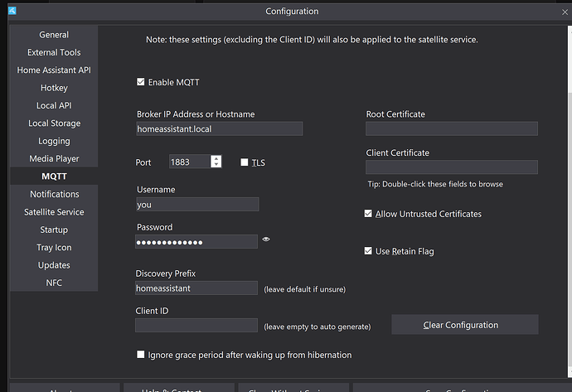The height and width of the screenshot is (392, 572).
Task: Open the General settings tab
Action: [54, 35]
